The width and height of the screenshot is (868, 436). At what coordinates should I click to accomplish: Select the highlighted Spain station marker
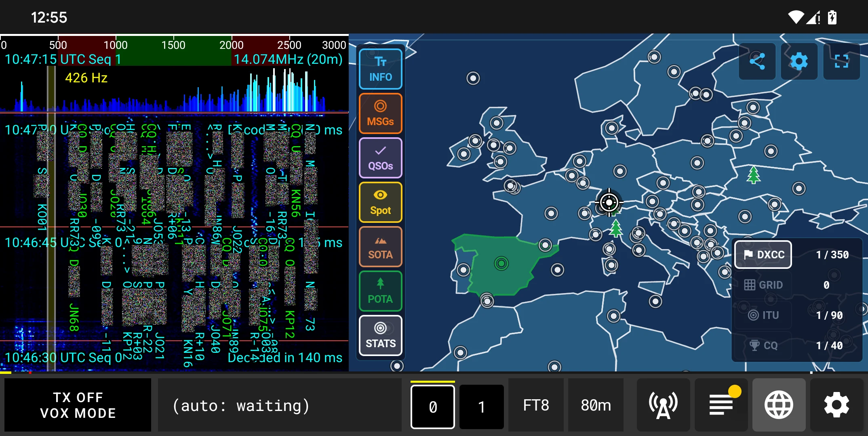point(501,264)
